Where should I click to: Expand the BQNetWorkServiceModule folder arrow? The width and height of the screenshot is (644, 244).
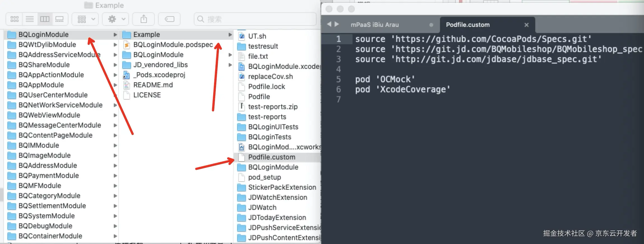(115, 105)
